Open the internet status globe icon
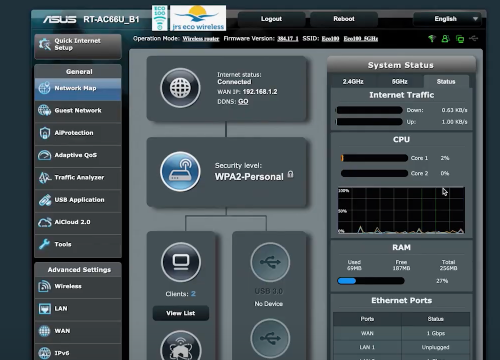This screenshot has height=360, width=500. (180, 88)
